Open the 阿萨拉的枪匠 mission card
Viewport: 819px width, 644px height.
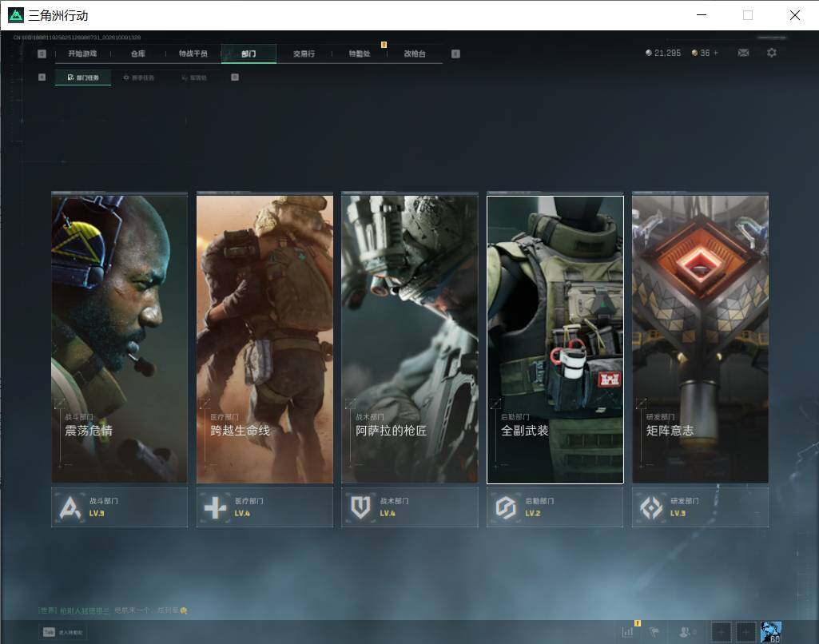pyautogui.click(x=410, y=339)
